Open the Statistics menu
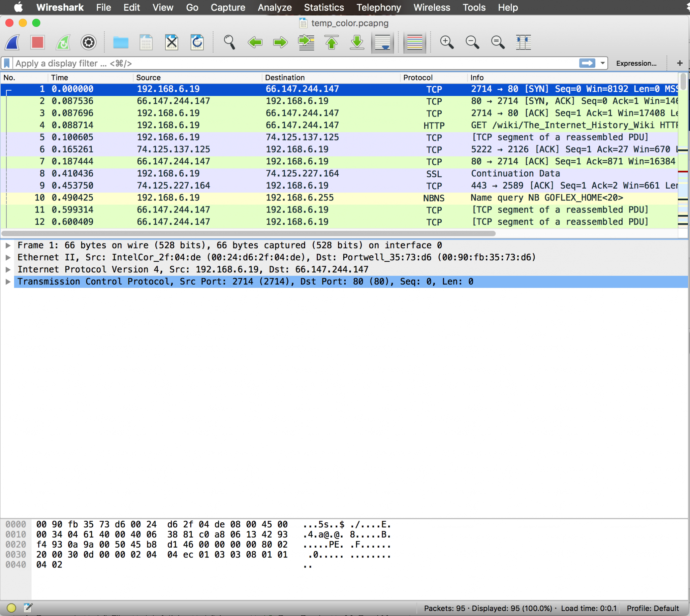The width and height of the screenshot is (690, 616). 324,7
